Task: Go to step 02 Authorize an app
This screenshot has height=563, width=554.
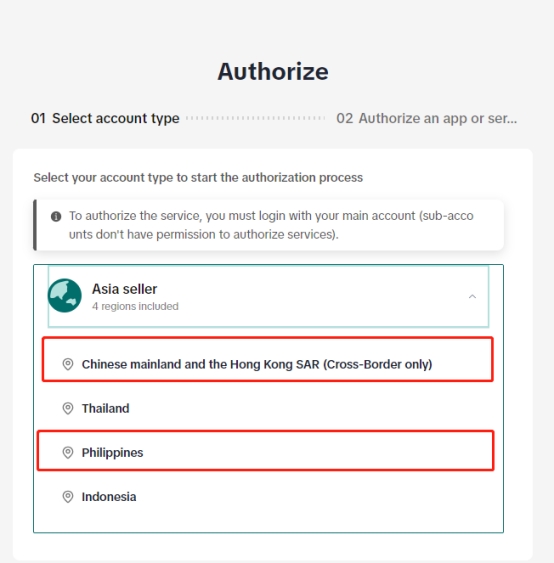Action: pos(427,118)
